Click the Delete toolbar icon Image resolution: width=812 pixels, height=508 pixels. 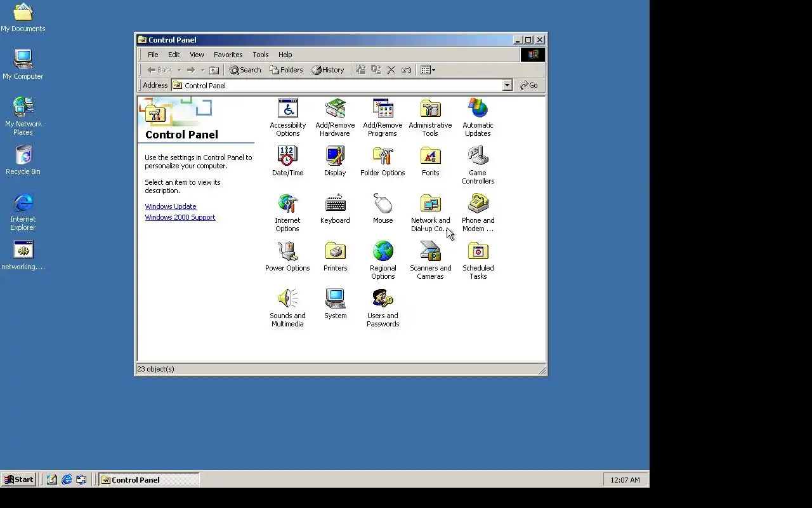[x=391, y=70]
